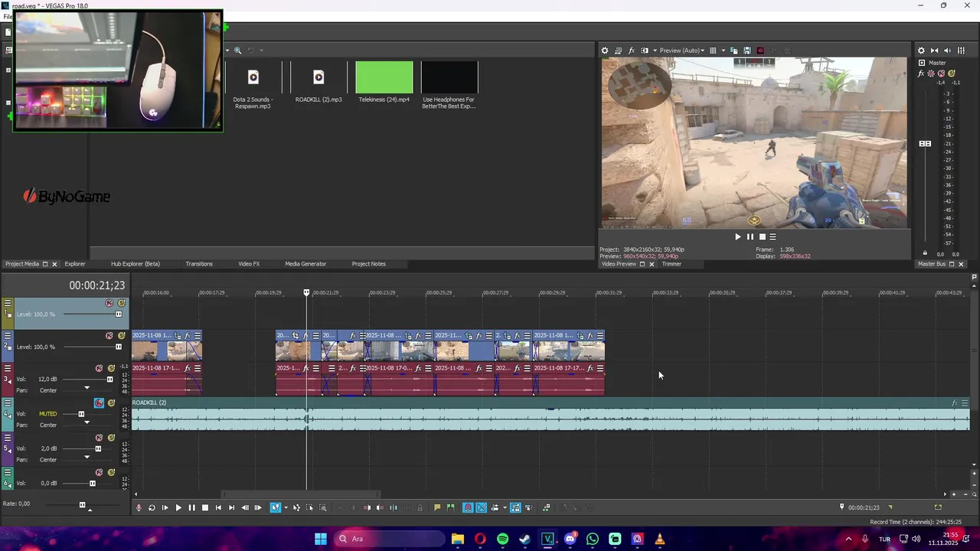Select the Telekinesis (24).mp4 media thumbnail
Viewport: 980px width, 551px height.
pyautogui.click(x=384, y=77)
